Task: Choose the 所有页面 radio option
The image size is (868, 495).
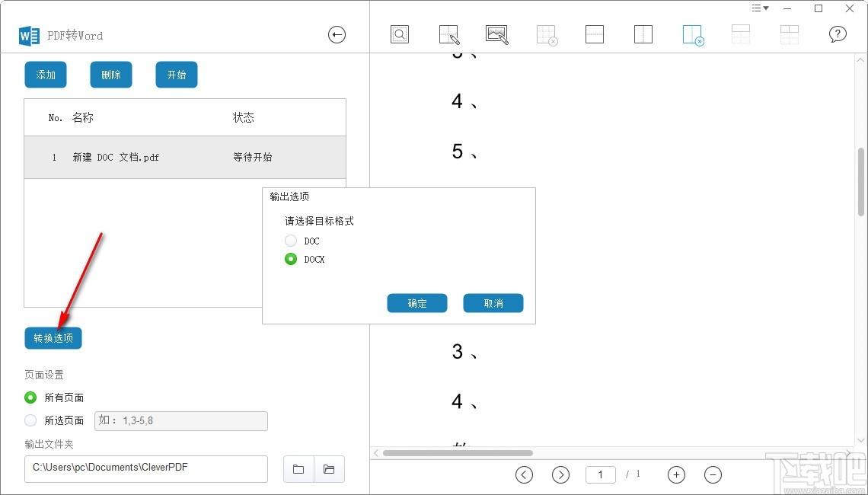Action: [30, 398]
